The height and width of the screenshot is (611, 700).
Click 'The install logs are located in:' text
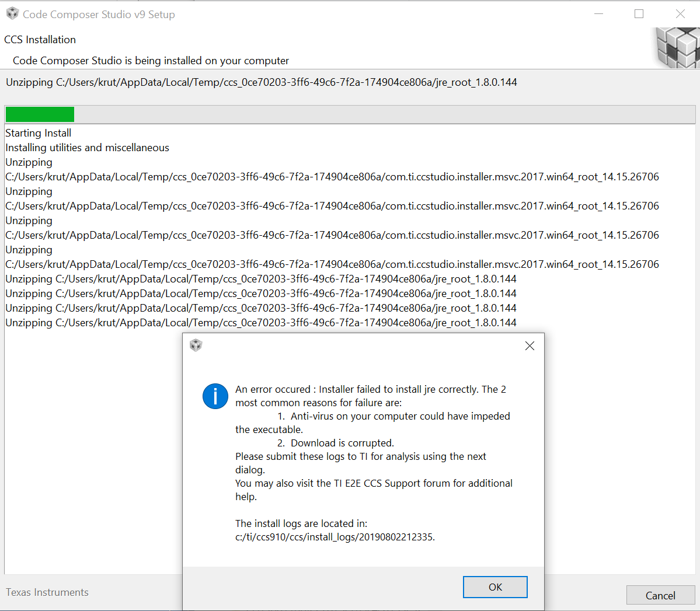pyautogui.click(x=301, y=523)
